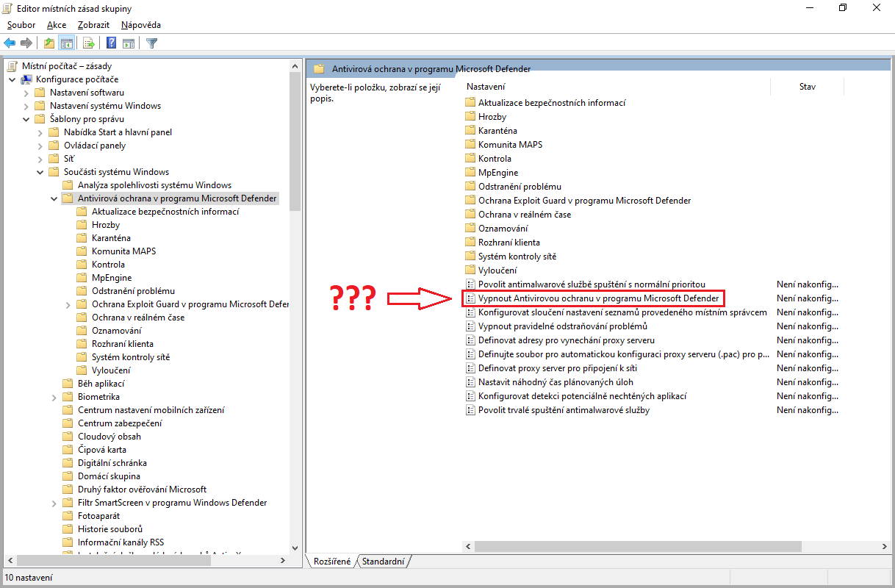895x588 pixels.
Task: Expand the Biometrika tree node
Action: tap(54, 396)
